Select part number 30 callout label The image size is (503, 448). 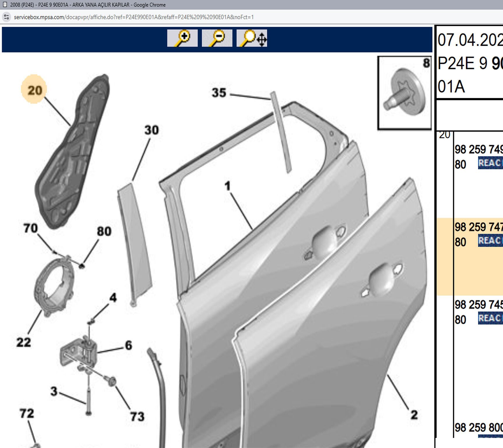(152, 130)
